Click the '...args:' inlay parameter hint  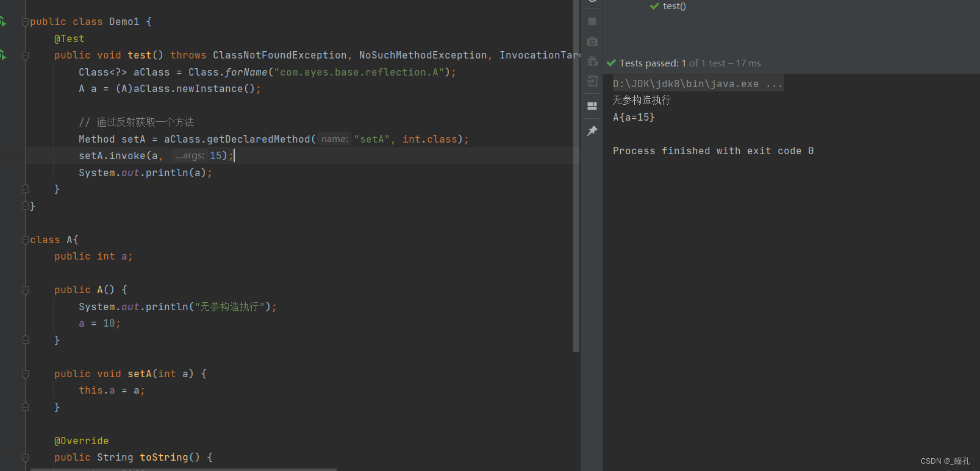(x=190, y=156)
